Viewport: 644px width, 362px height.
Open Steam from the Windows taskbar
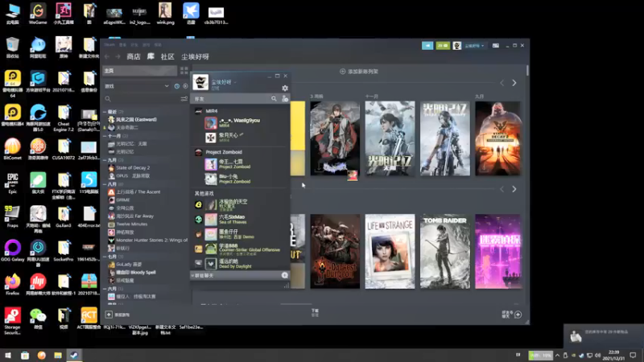coord(74,355)
